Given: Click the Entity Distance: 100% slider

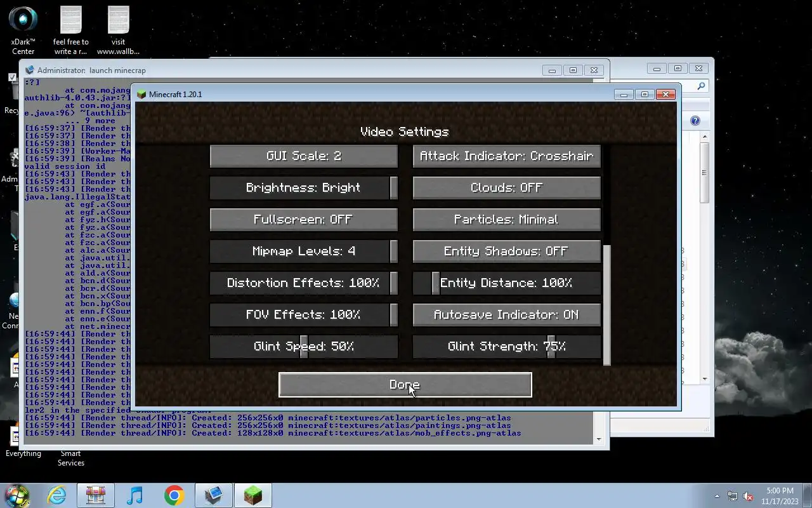Looking at the screenshot, I should (x=507, y=283).
